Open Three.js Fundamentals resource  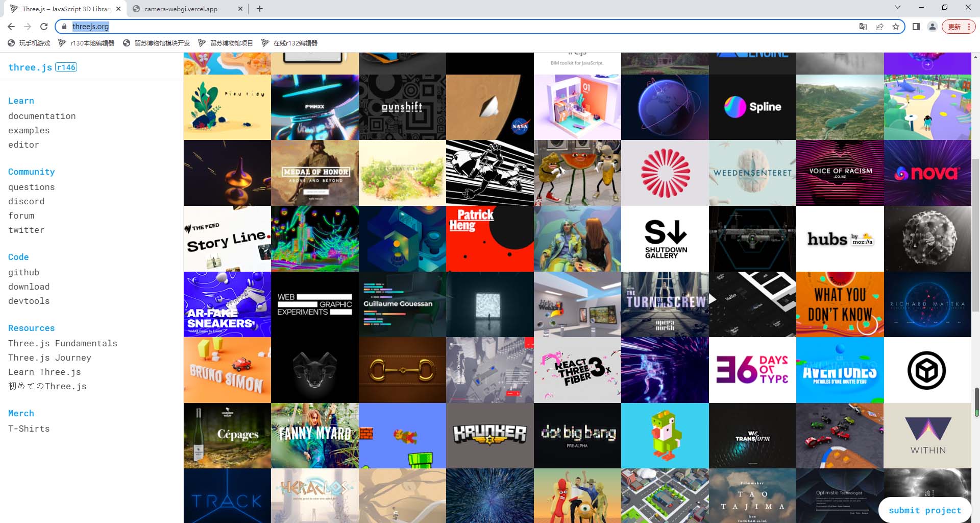[63, 343]
